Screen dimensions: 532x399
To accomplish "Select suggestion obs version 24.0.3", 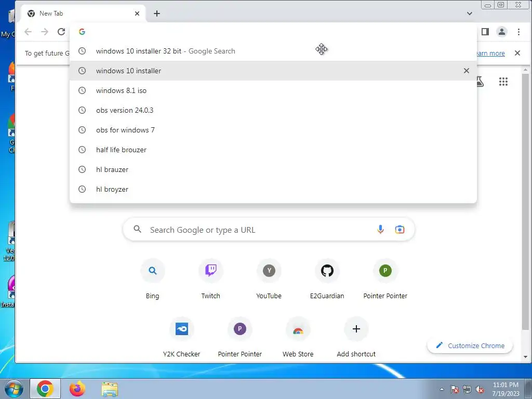I will tap(273, 110).
